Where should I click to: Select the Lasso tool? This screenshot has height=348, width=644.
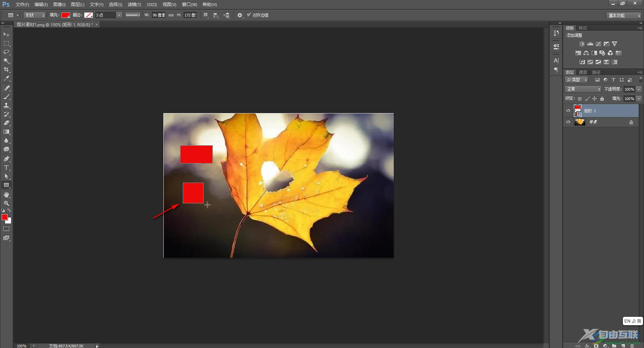pyautogui.click(x=6, y=52)
